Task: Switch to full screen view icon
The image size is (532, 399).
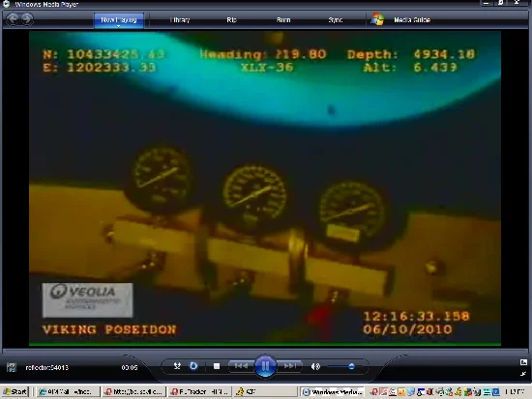Action: tap(523, 362)
